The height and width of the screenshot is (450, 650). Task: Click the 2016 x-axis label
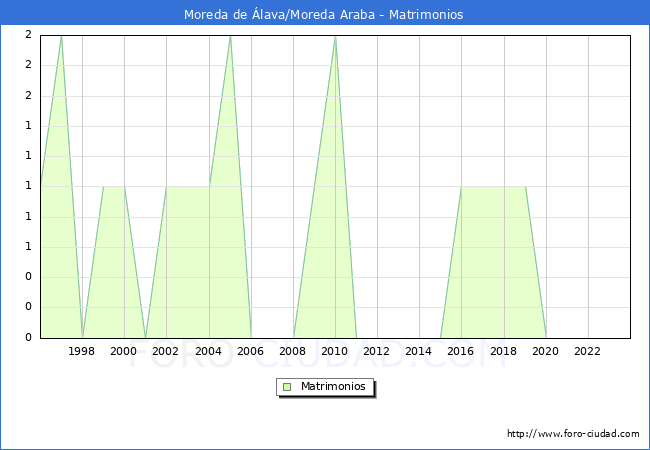tap(461, 351)
